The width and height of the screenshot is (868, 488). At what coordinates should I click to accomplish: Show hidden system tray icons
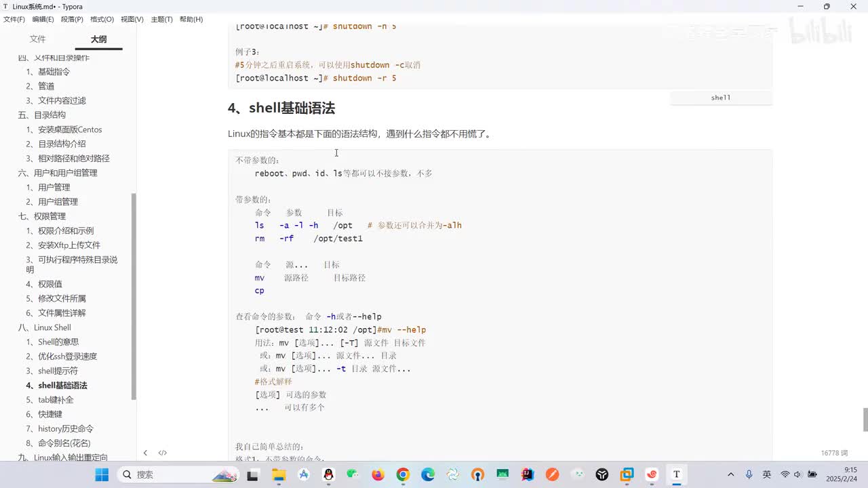tap(730, 474)
